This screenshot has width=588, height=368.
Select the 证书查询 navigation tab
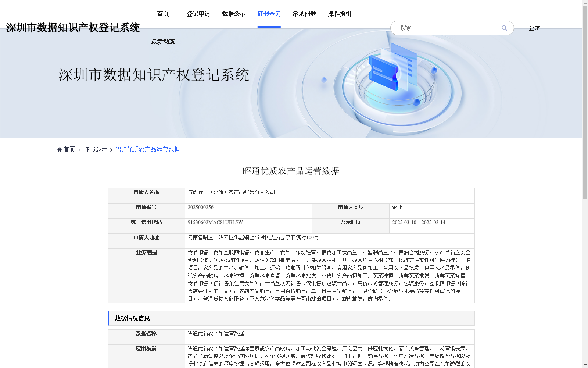269,14
